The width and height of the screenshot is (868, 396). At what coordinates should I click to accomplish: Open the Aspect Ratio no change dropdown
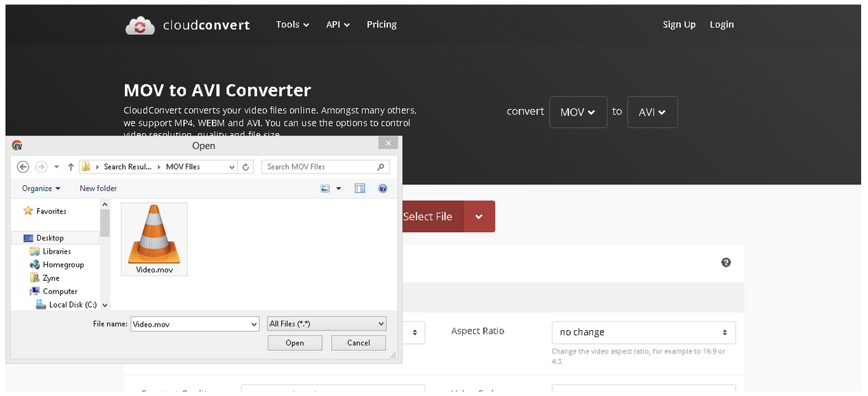point(643,332)
